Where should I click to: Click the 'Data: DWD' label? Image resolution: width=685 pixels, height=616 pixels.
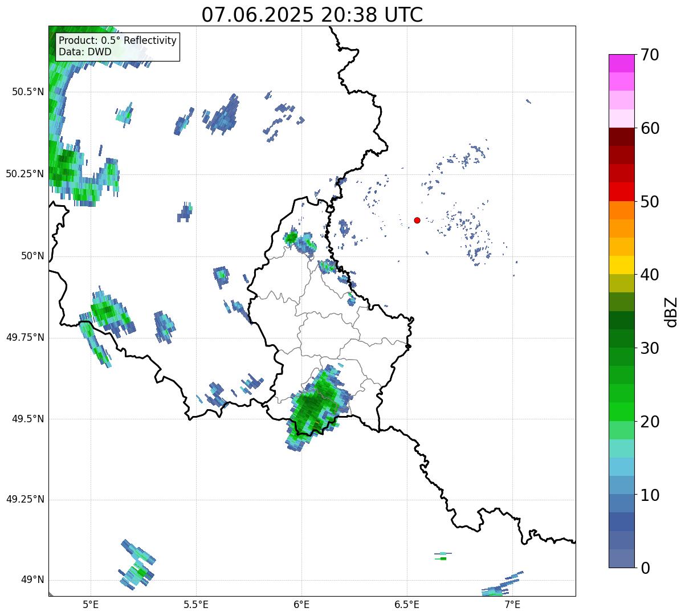click(x=85, y=52)
